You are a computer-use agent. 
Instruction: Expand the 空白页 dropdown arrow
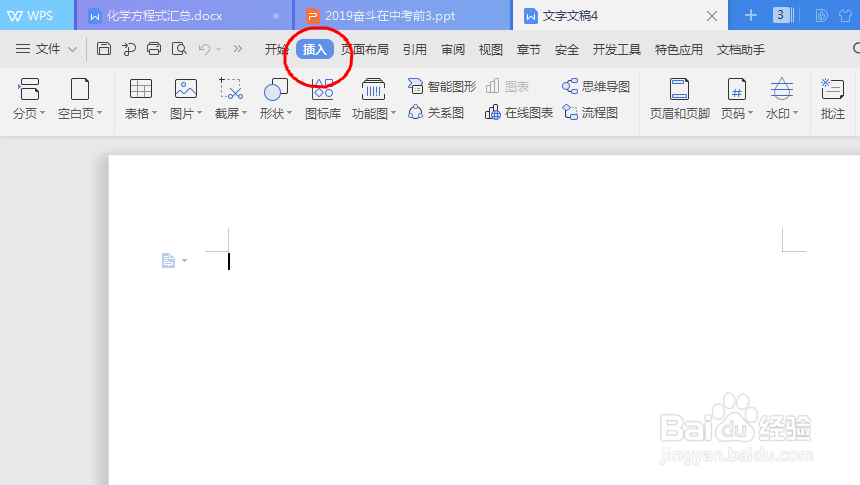click(99, 113)
